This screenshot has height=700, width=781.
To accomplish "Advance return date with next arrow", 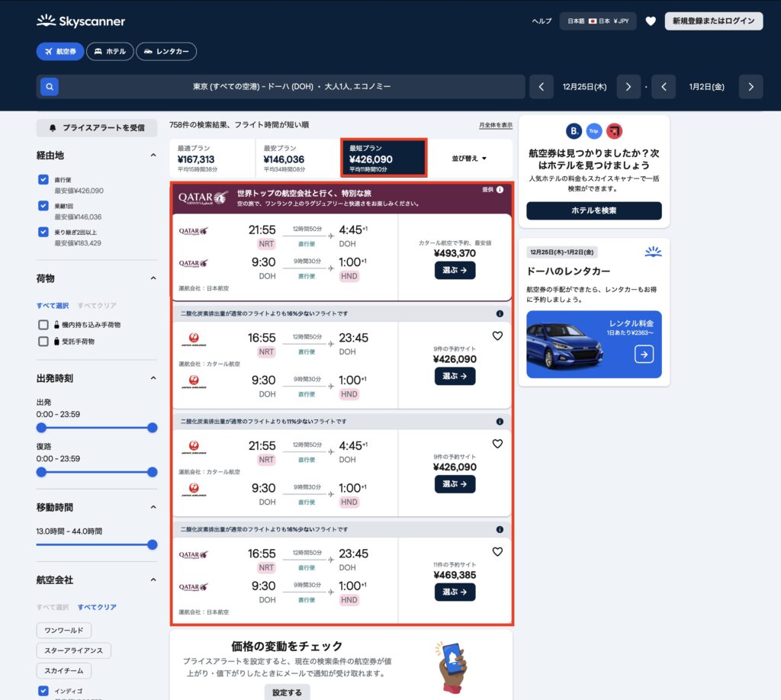I will [750, 87].
